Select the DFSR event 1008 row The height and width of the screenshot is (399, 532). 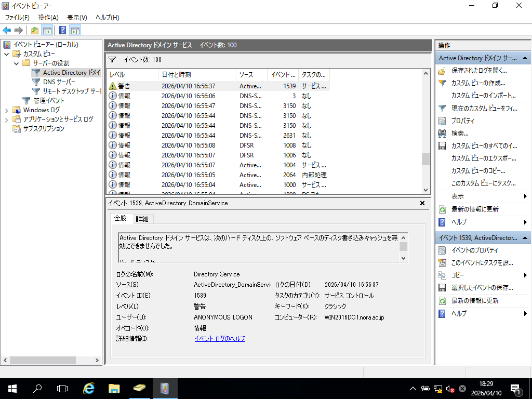tap(218, 145)
